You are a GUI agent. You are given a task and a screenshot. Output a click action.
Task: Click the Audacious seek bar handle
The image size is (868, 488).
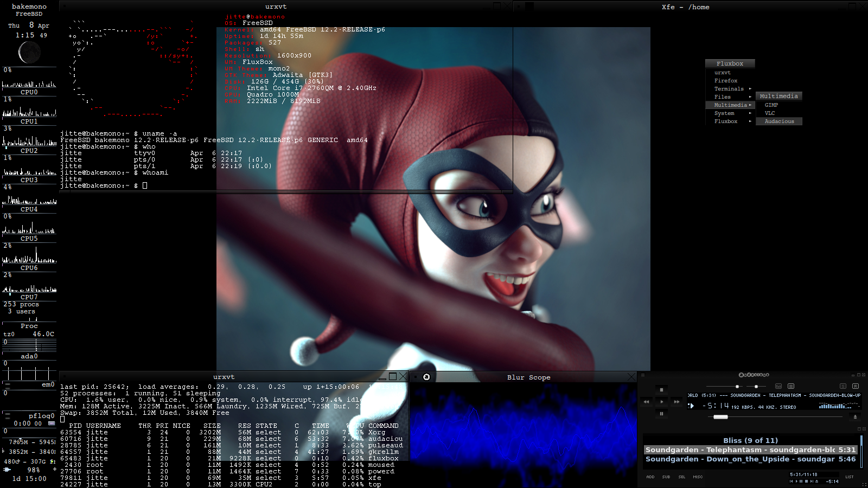pyautogui.click(x=720, y=417)
